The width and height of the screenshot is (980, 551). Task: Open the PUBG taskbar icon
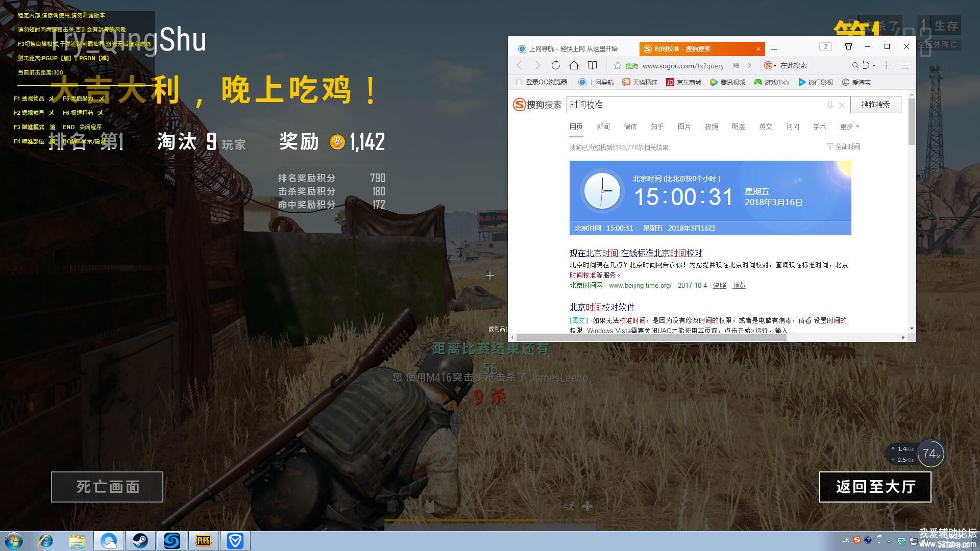(x=203, y=541)
